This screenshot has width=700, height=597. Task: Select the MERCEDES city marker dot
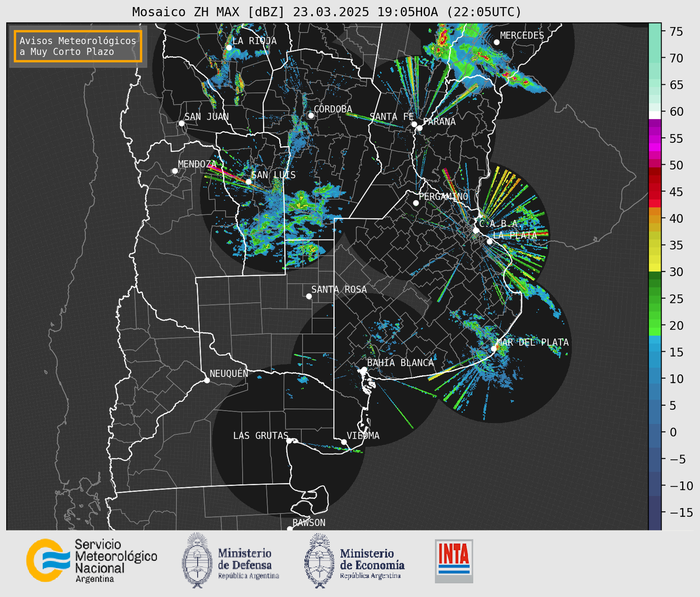[x=497, y=42]
